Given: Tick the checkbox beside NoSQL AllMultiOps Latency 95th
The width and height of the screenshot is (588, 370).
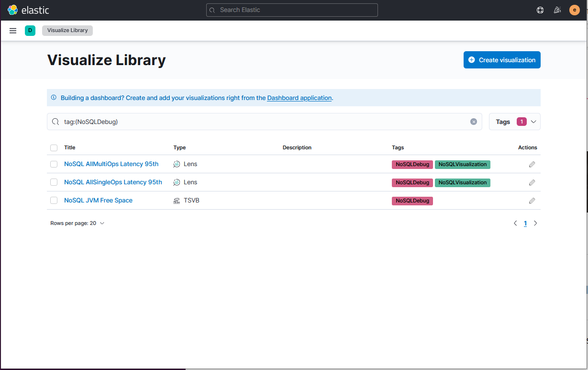Looking at the screenshot, I should [x=54, y=164].
